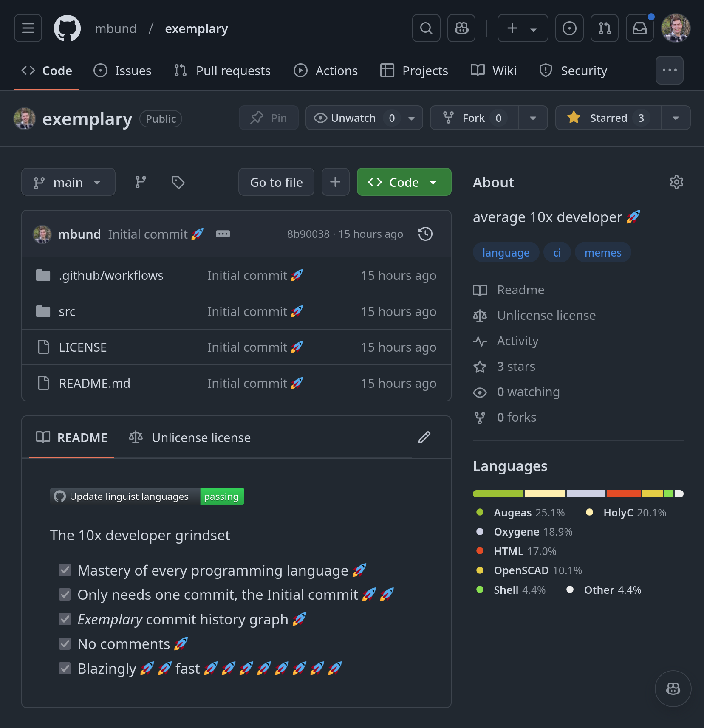Add file with the plus button
Image resolution: width=704 pixels, height=728 pixels.
[x=335, y=182]
